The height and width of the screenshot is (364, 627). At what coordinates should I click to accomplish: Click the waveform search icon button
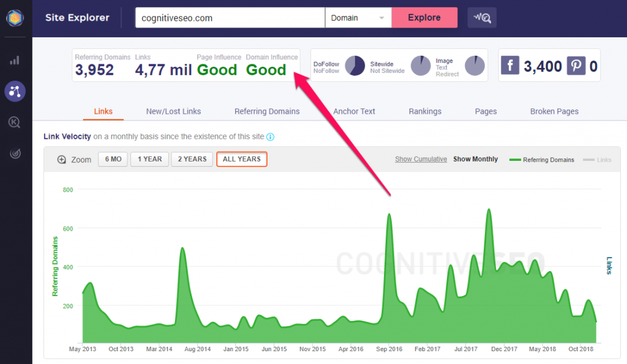click(x=482, y=18)
